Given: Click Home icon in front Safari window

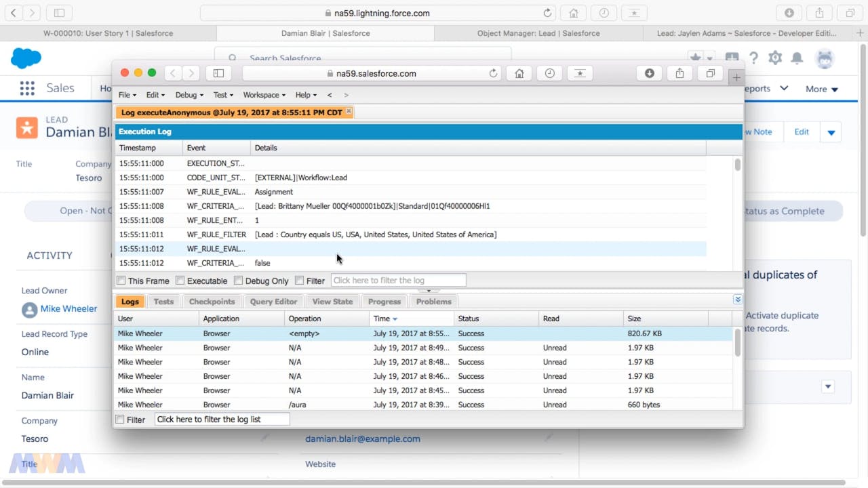Looking at the screenshot, I should click(x=519, y=73).
